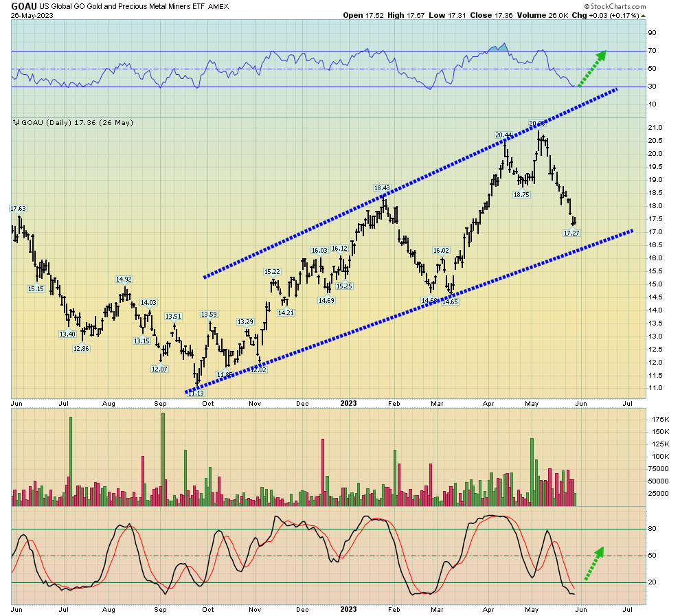Click the 11.0 mark on the price axis
This screenshot has height=616, width=680.
click(x=655, y=388)
